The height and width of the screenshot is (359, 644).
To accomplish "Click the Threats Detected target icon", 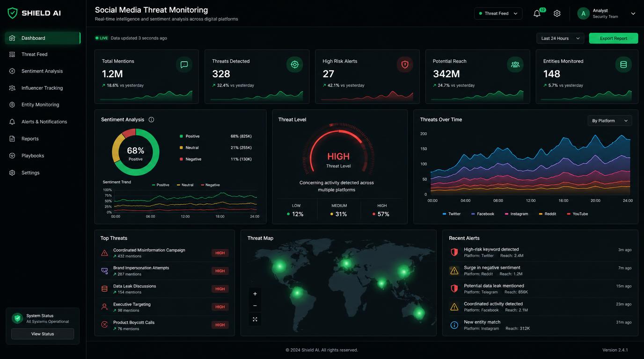I will (x=294, y=65).
